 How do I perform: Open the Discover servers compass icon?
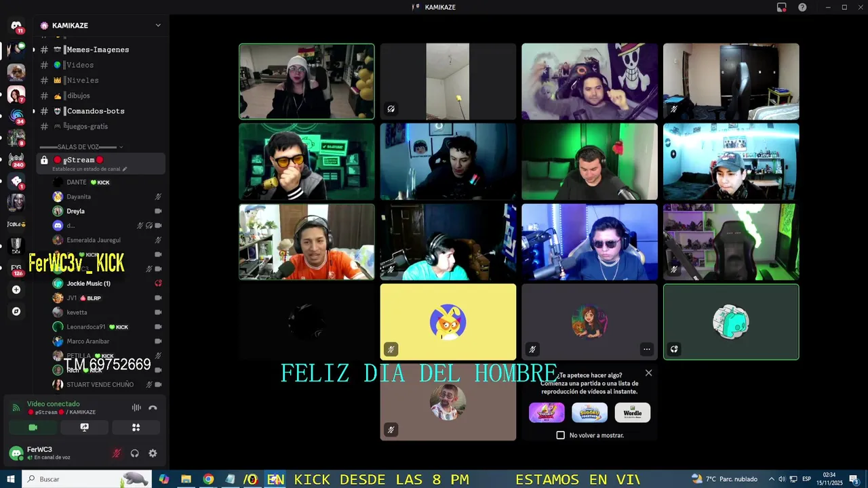tap(16, 312)
